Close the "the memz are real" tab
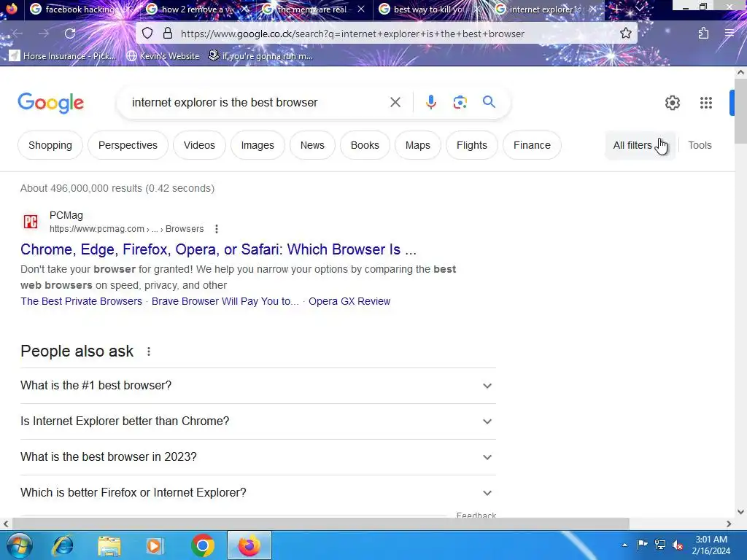Image resolution: width=747 pixels, height=560 pixels. tap(361, 9)
